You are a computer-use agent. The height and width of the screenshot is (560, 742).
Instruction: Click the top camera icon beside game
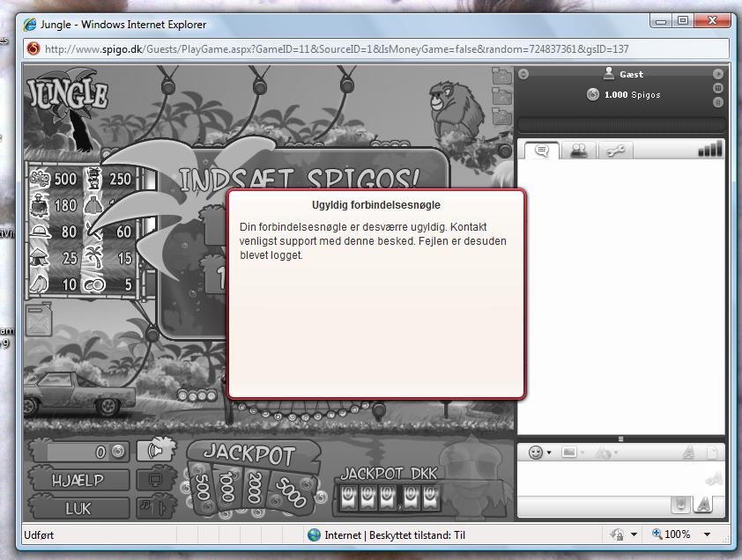point(501,77)
